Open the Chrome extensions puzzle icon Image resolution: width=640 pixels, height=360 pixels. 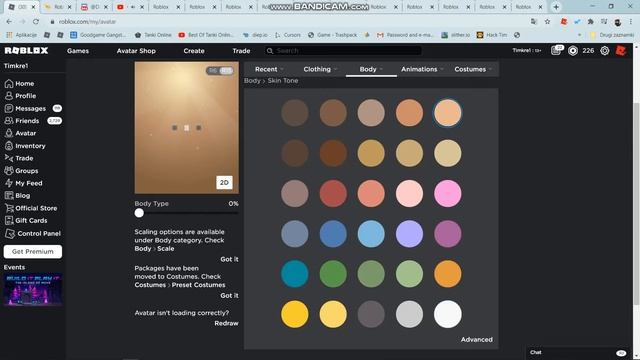pos(590,22)
